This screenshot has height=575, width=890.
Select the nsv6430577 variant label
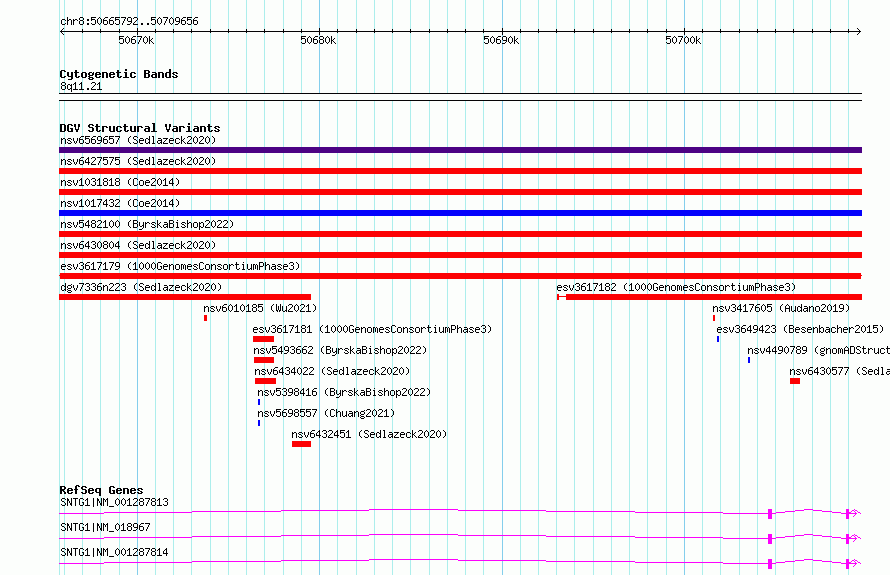[839, 371]
